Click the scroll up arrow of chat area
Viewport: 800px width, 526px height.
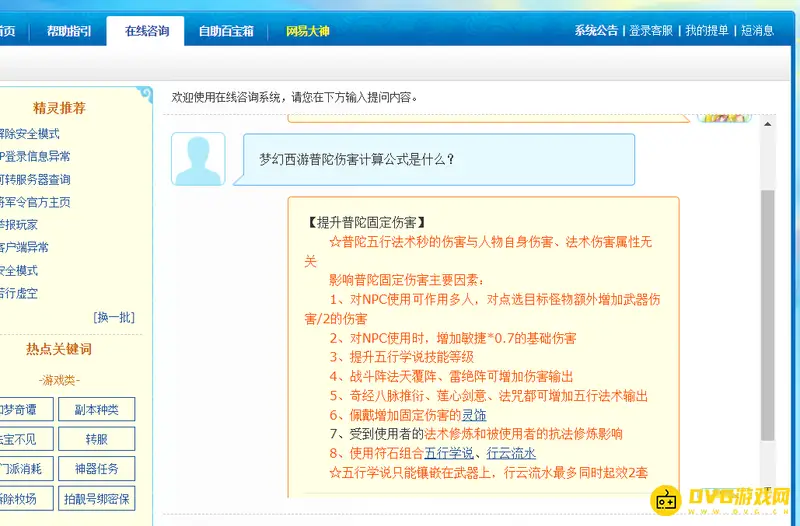pyautogui.click(x=767, y=124)
